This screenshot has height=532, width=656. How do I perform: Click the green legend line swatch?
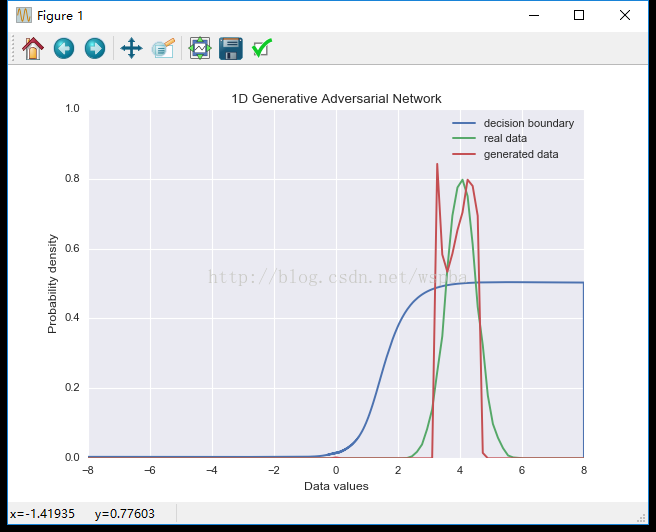pos(464,138)
